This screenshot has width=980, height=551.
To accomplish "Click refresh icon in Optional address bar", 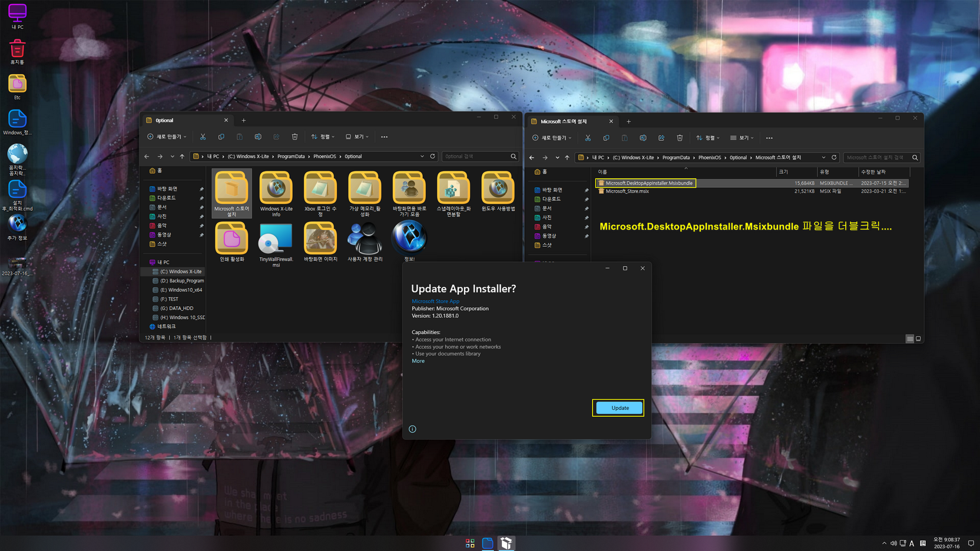I will [x=432, y=156].
